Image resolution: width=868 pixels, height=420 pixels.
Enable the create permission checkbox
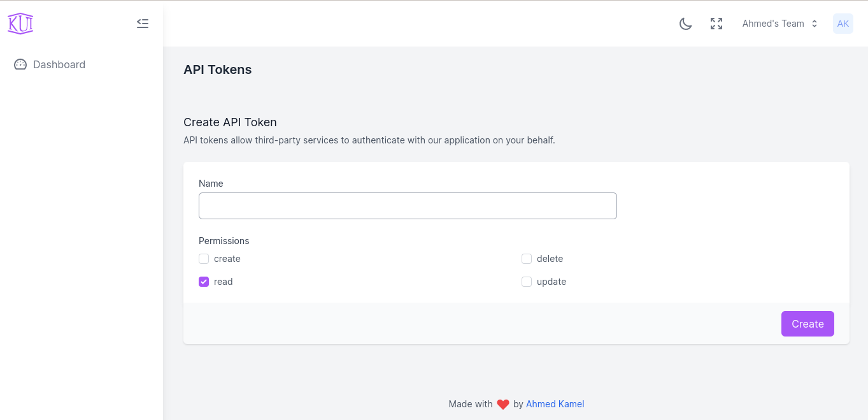pos(204,259)
